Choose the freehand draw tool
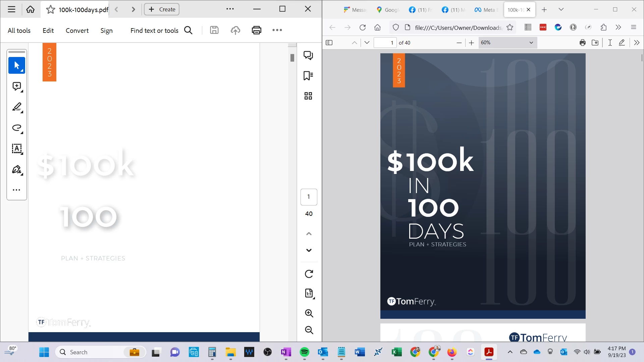Viewport: 644px width, 362px height. (16, 128)
